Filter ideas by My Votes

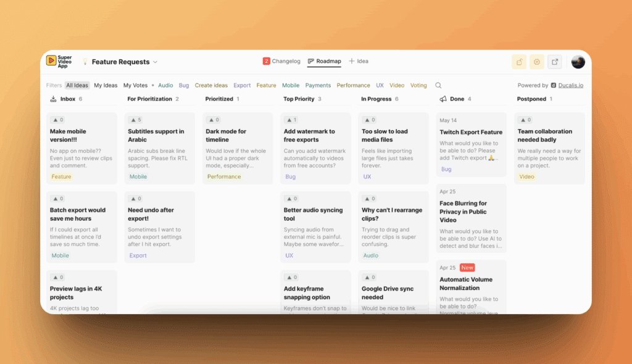[135, 86]
